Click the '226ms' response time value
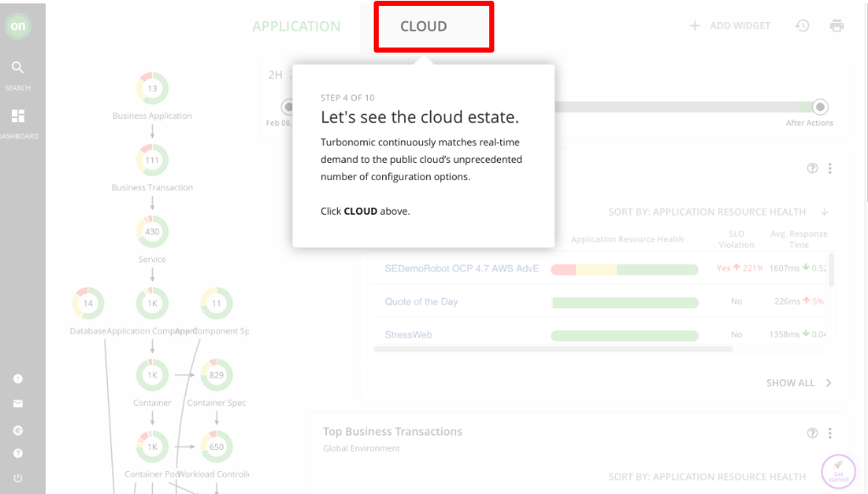 click(787, 301)
